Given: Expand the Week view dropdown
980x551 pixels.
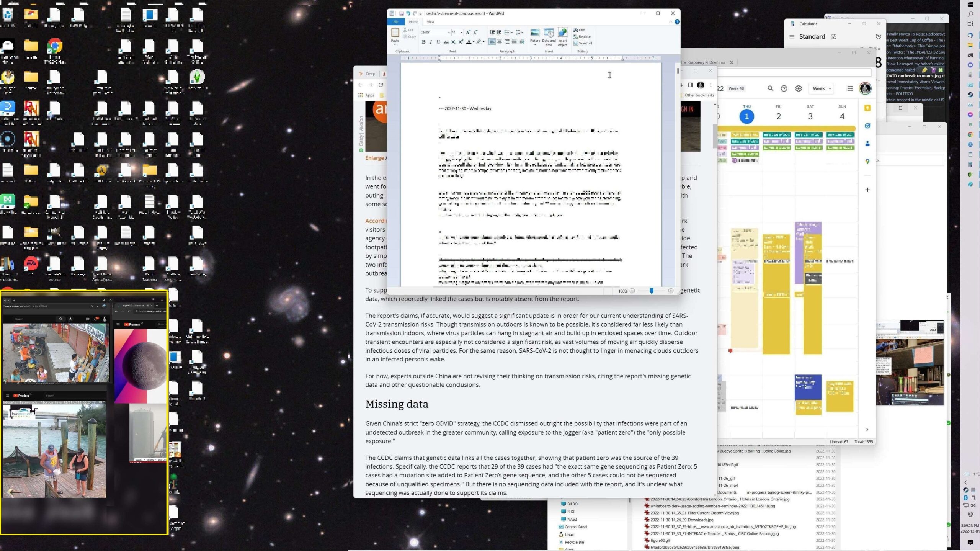Looking at the screenshot, I should click(822, 88).
